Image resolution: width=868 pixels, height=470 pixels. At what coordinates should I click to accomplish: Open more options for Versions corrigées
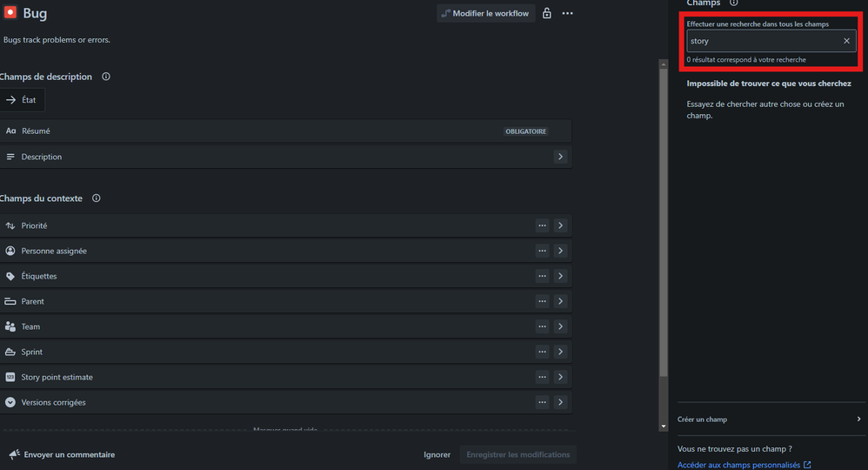coord(542,402)
